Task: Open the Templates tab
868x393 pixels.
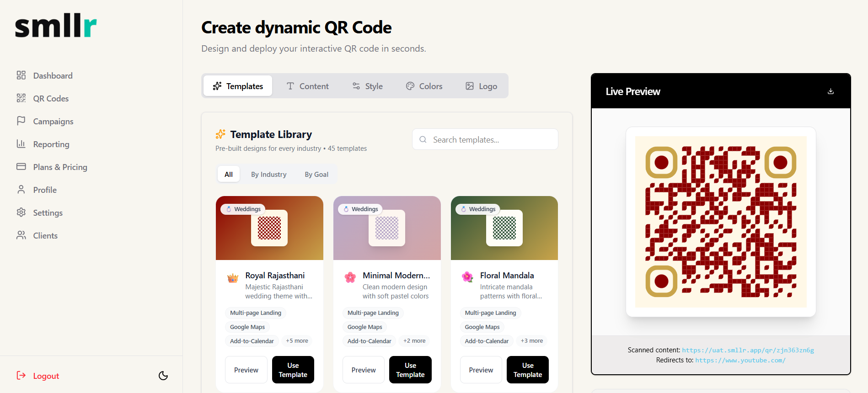Action: [x=238, y=86]
